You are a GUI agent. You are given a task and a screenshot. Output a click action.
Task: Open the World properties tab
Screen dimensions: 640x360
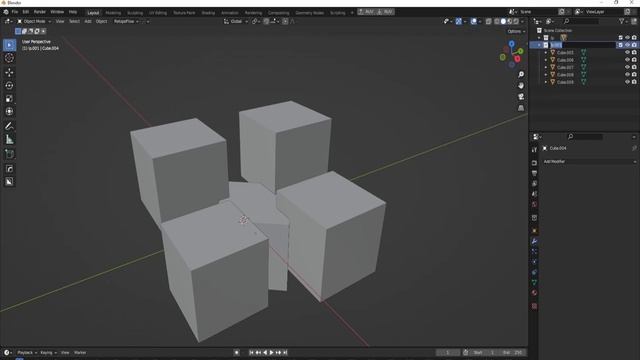[x=534, y=204]
